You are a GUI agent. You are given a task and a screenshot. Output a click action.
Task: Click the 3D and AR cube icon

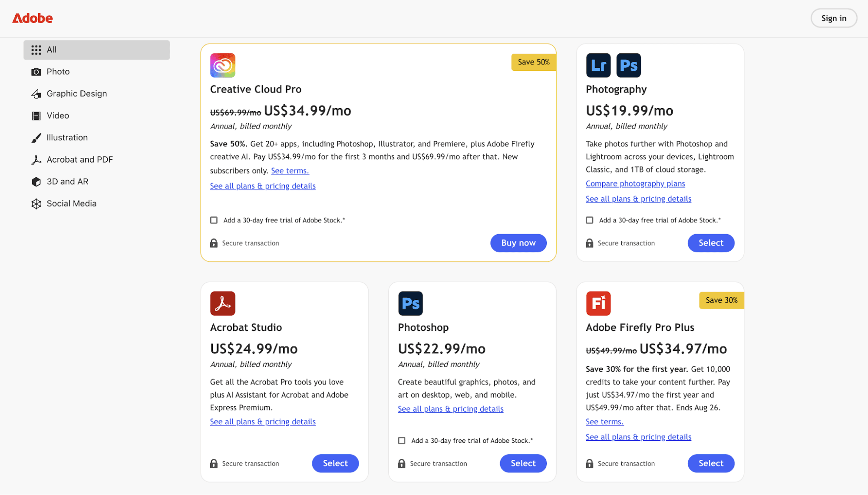(x=36, y=182)
